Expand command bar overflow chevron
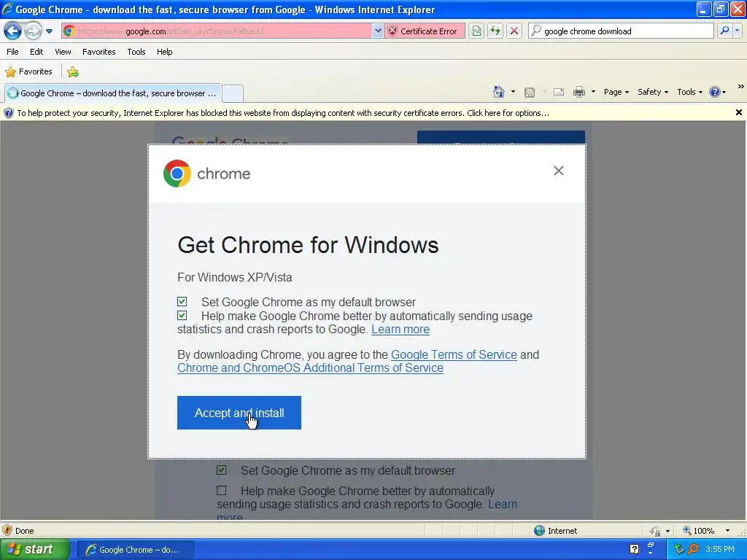Image resolution: width=747 pixels, height=560 pixels. 740,87
